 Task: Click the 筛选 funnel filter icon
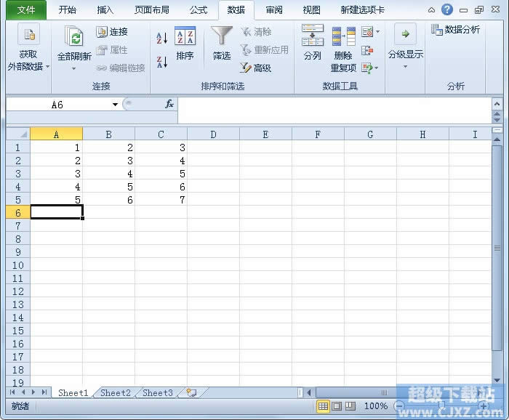222,44
